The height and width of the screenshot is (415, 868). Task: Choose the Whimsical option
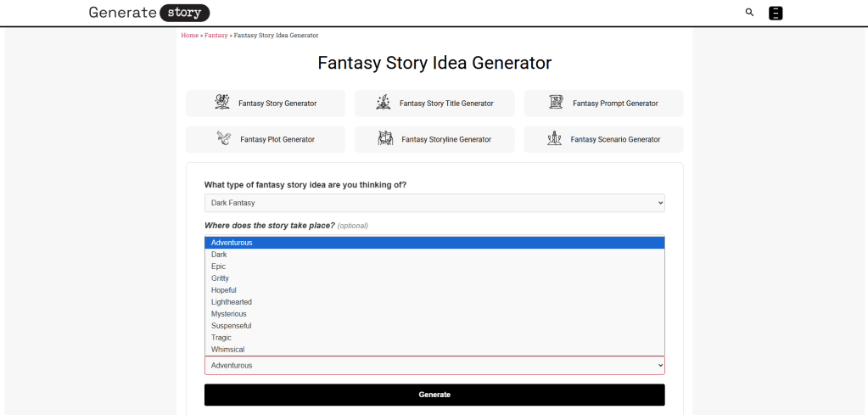click(x=228, y=350)
